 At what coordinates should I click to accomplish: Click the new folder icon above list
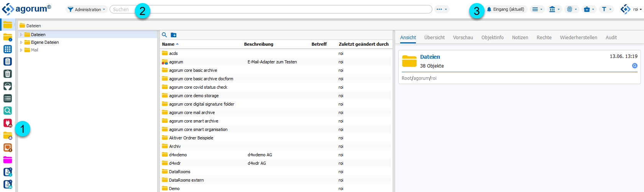174,35
